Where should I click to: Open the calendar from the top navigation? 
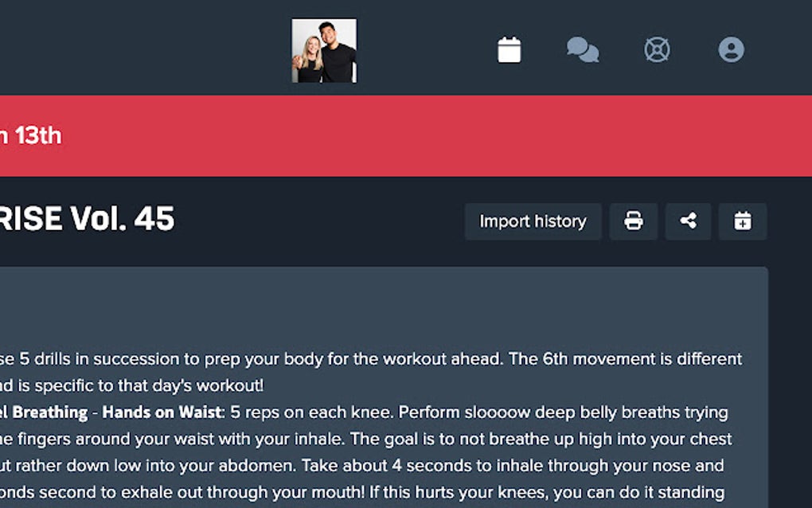(509, 50)
